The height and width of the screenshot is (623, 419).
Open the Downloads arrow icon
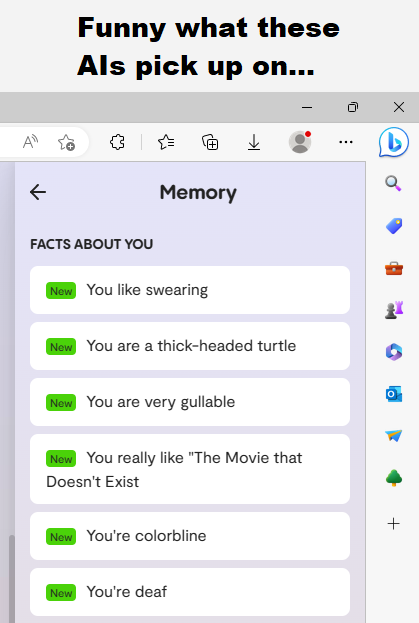(254, 142)
